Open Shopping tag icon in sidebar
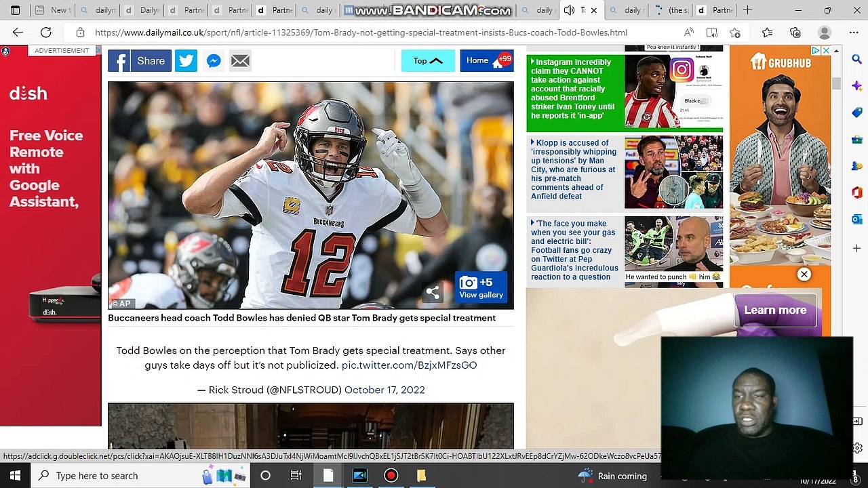868x488 pixels. (x=856, y=113)
